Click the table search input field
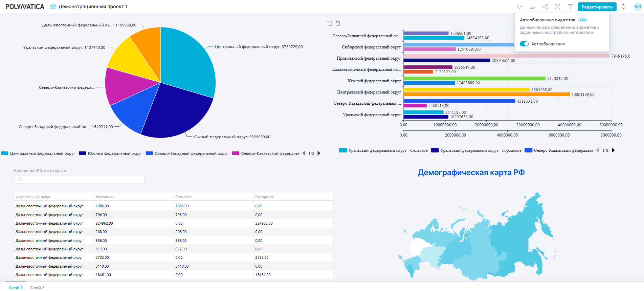Screen dimensions: 644x291 click(80, 180)
